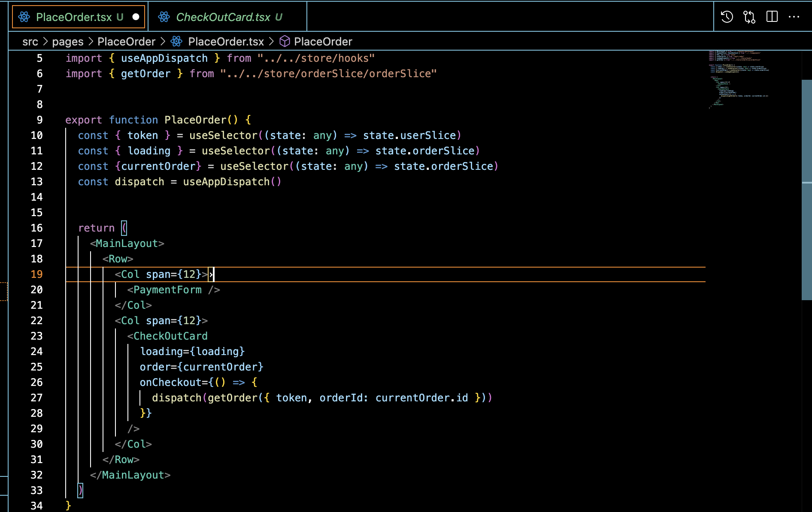Screen dimensions: 812x512
Task: Click closing Col tag on line 30
Action: click(133, 444)
